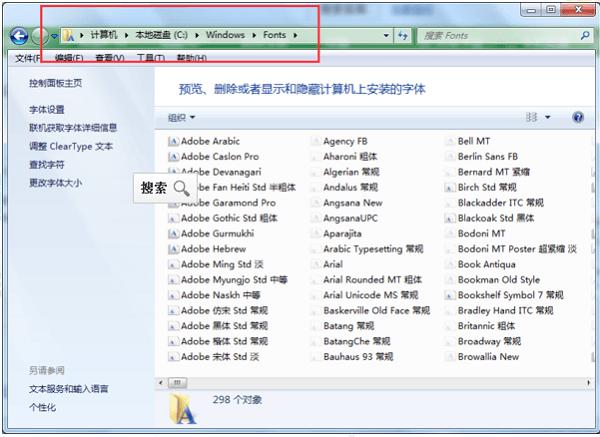
Task: Click the horizontal scrollbar right arrow
Action: point(588,382)
